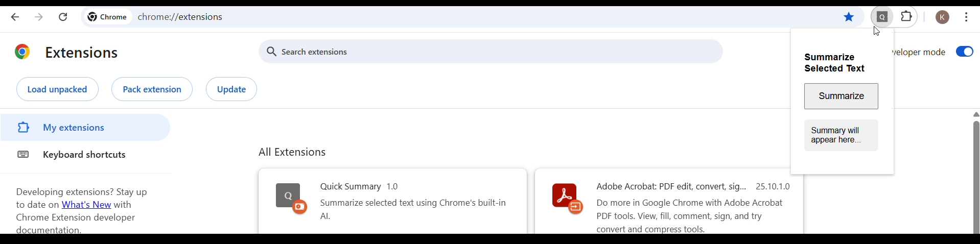
Task: Click the forward navigation arrow
Action: click(39, 17)
